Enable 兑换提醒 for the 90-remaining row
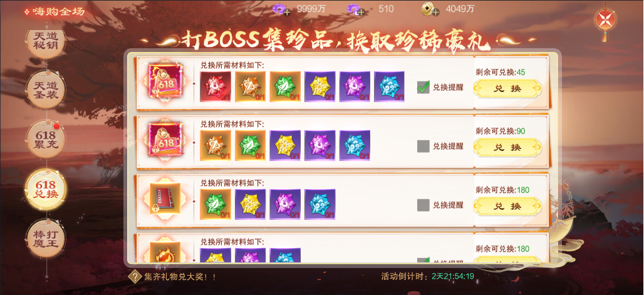 tap(423, 147)
